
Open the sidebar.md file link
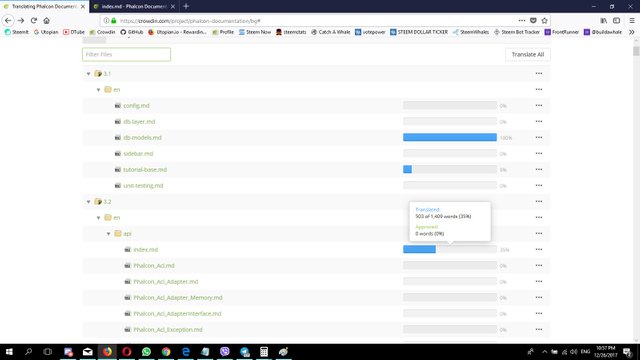click(138, 153)
